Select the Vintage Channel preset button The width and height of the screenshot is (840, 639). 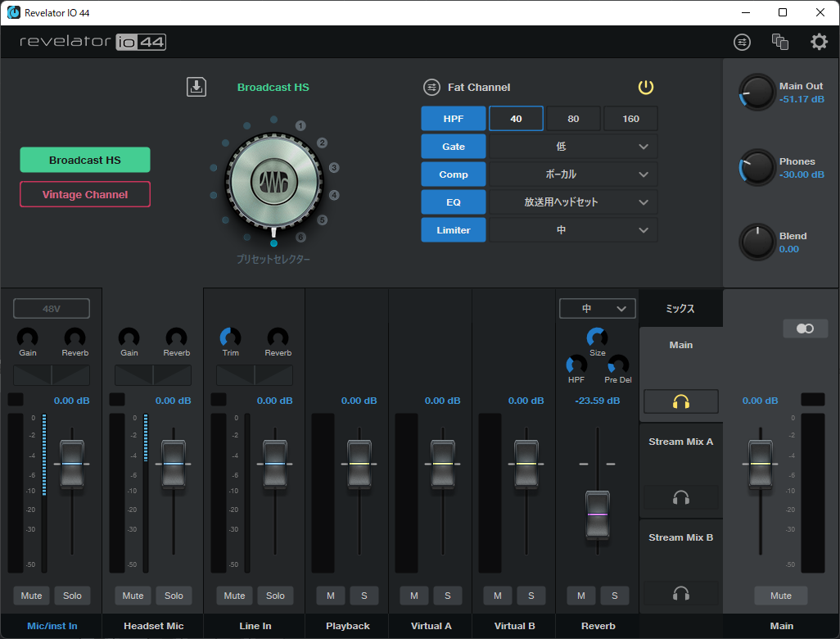point(85,194)
